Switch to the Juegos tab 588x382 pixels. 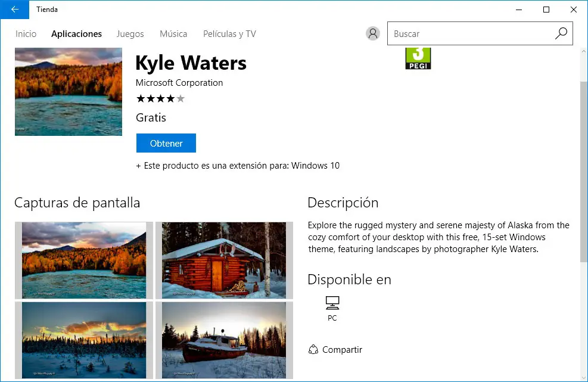pos(130,34)
